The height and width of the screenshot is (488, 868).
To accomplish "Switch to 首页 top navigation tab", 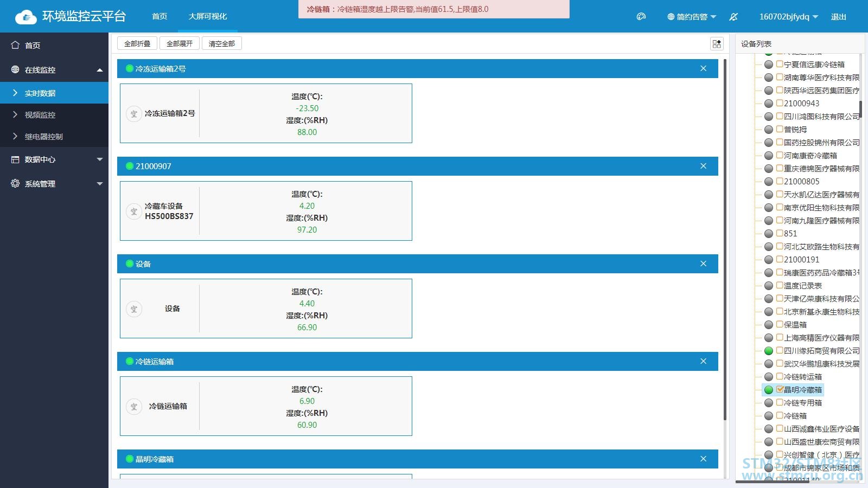I will tap(159, 16).
